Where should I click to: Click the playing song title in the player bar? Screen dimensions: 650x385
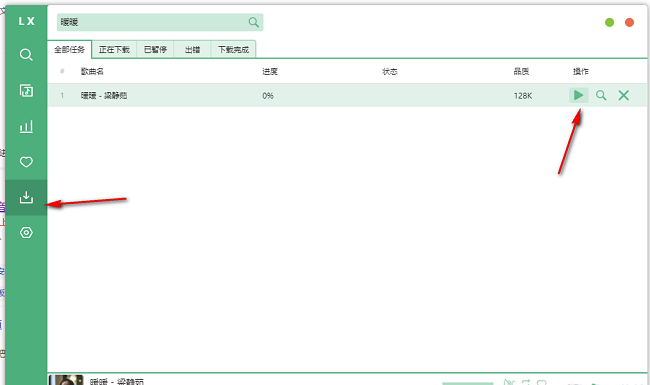(x=117, y=381)
